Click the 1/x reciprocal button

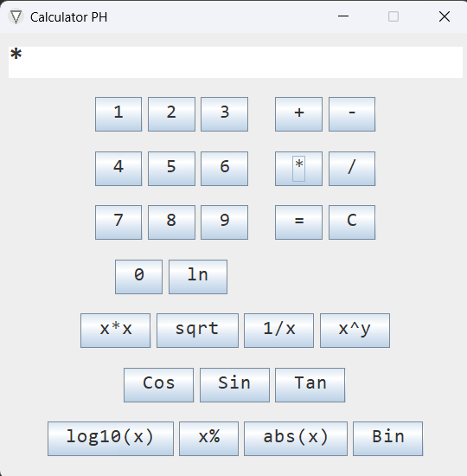click(x=278, y=331)
